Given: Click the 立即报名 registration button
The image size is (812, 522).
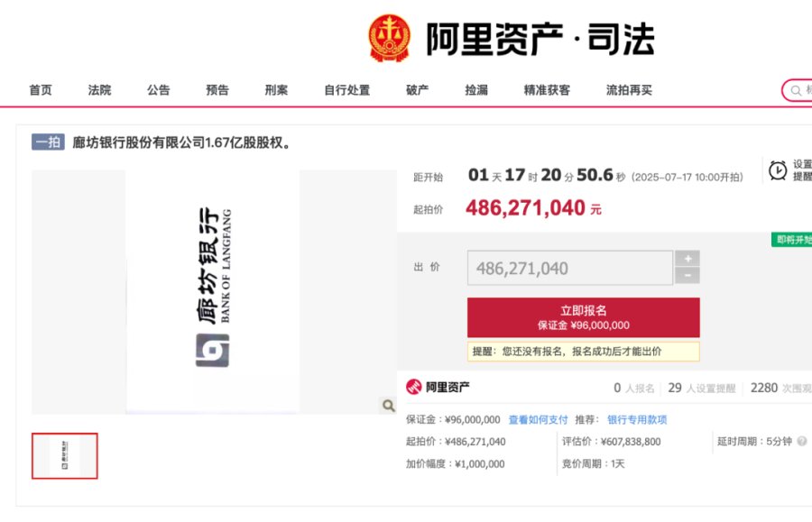Looking at the screenshot, I should pyautogui.click(x=583, y=317).
